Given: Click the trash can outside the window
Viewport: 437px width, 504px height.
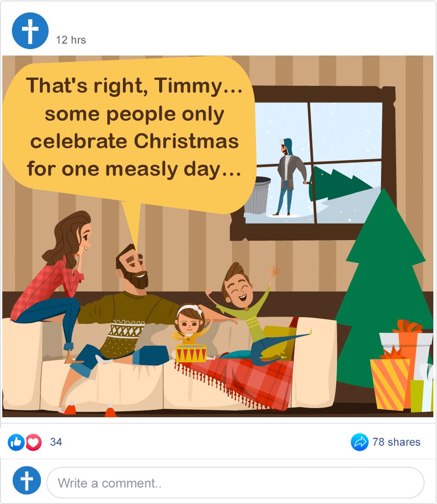Looking at the screenshot, I should [x=257, y=195].
